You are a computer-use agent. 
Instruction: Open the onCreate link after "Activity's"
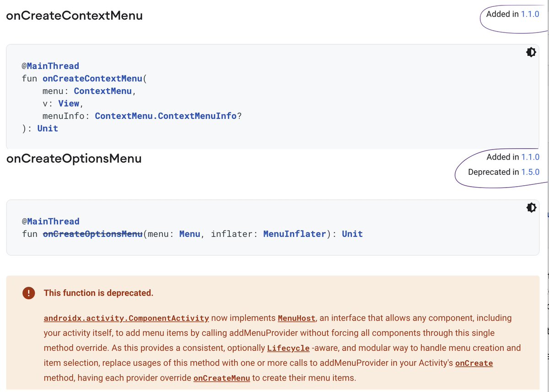click(474, 363)
